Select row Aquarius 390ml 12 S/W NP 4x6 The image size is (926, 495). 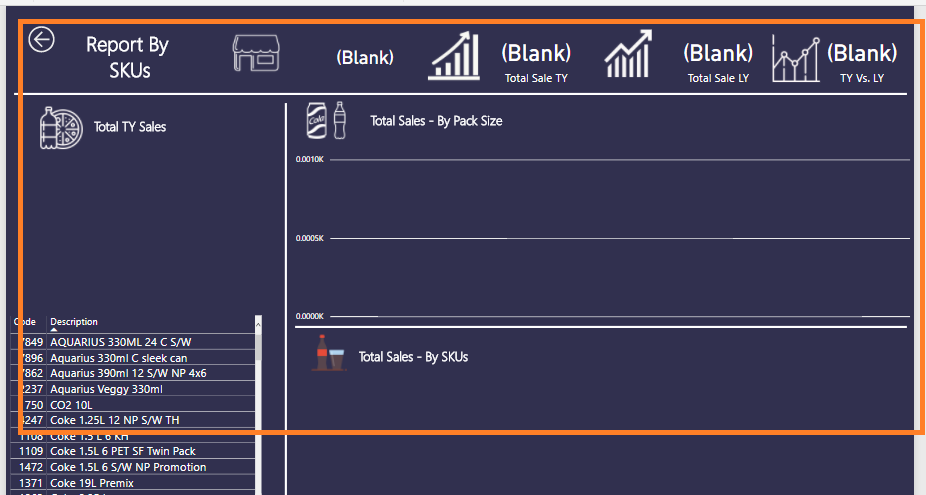pyautogui.click(x=133, y=373)
